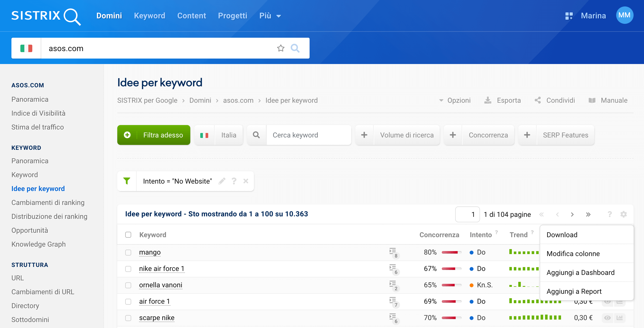Toggle the select-all checkbox in header
Image resolution: width=644 pixels, height=328 pixels.
click(x=128, y=234)
